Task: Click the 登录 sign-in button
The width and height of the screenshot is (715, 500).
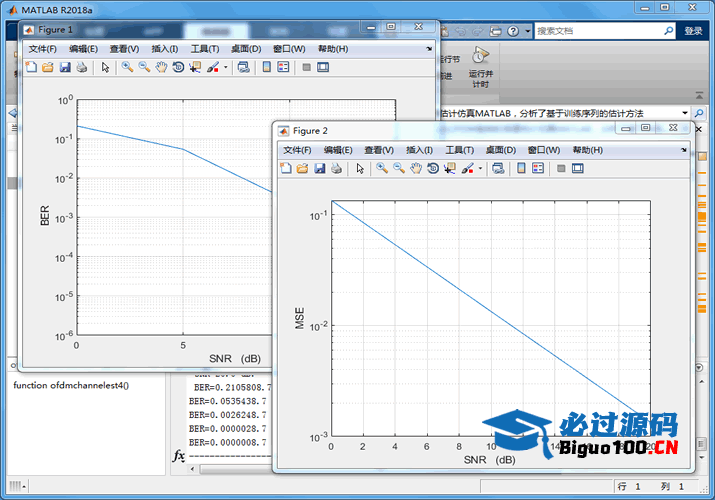Action: (x=693, y=31)
